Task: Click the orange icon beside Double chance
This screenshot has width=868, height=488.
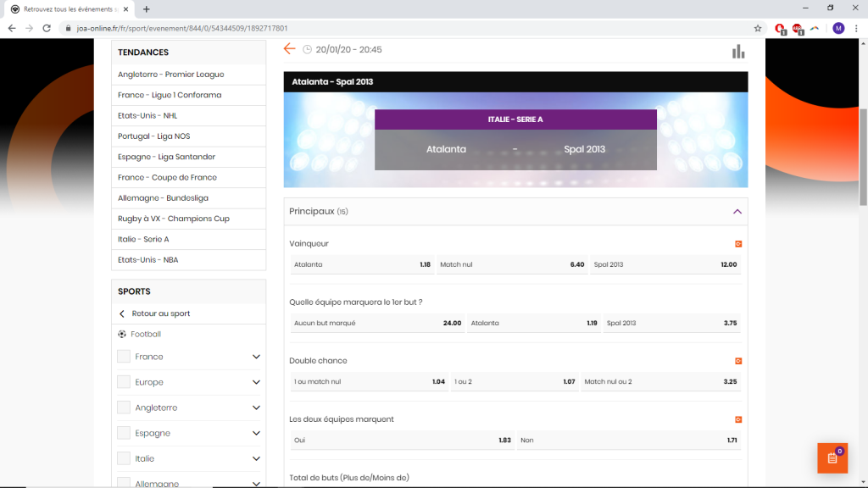Action: [x=738, y=361]
